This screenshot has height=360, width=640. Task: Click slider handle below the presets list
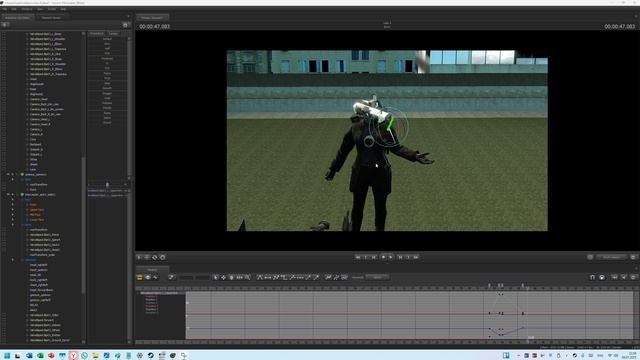[107, 184]
